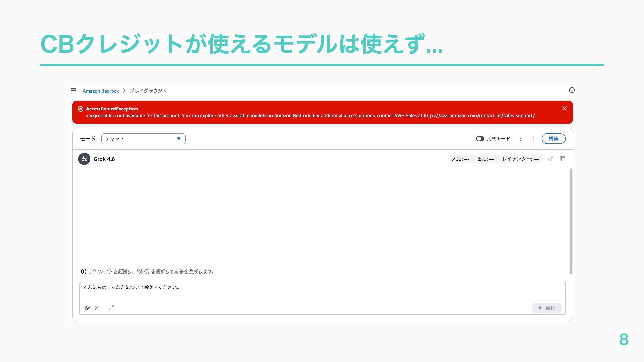Open the モード dropdown showing チャット
Screen dimensions: 644x362
pyautogui.click(x=144, y=139)
